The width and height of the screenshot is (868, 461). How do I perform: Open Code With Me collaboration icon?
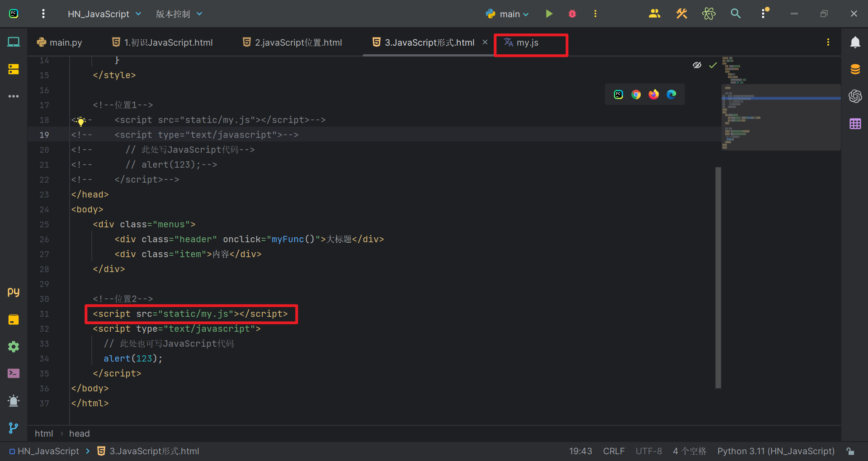click(x=654, y=14)
